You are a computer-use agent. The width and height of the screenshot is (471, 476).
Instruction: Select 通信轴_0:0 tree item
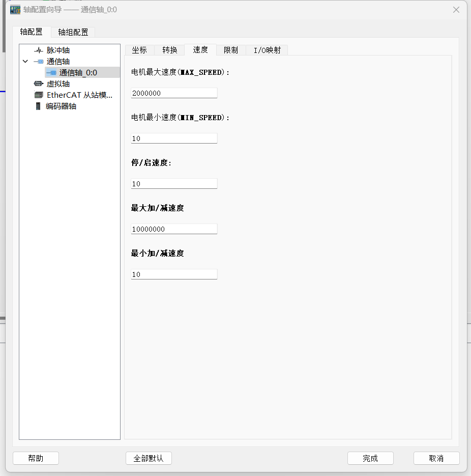tap(78, 73)
